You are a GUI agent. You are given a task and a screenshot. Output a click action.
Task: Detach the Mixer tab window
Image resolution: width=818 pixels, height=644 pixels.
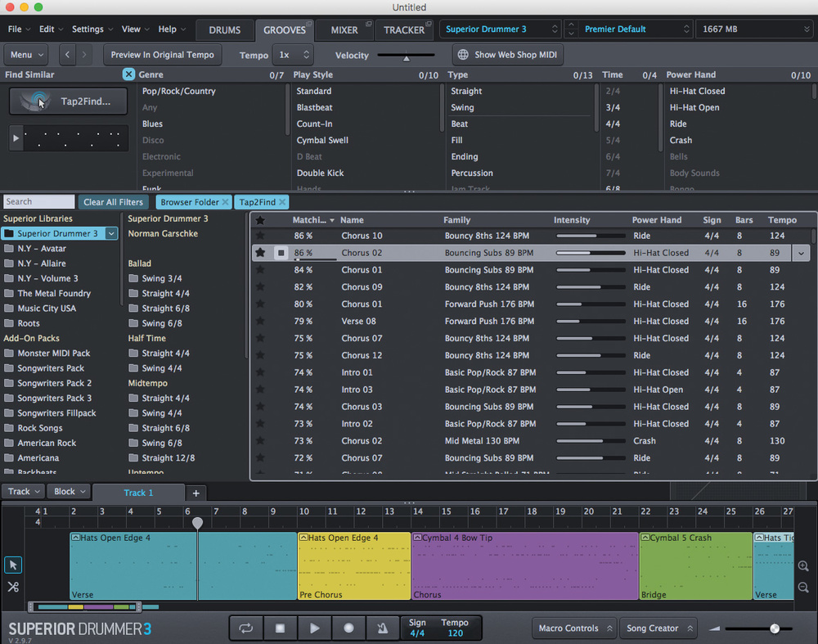(x=369, y=24)
